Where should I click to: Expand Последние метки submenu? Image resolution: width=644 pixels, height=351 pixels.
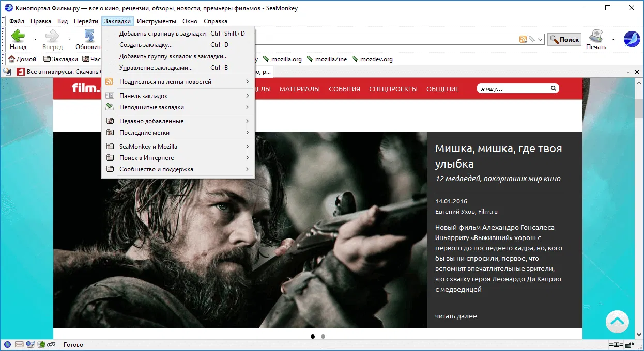[x=178, y=133]
